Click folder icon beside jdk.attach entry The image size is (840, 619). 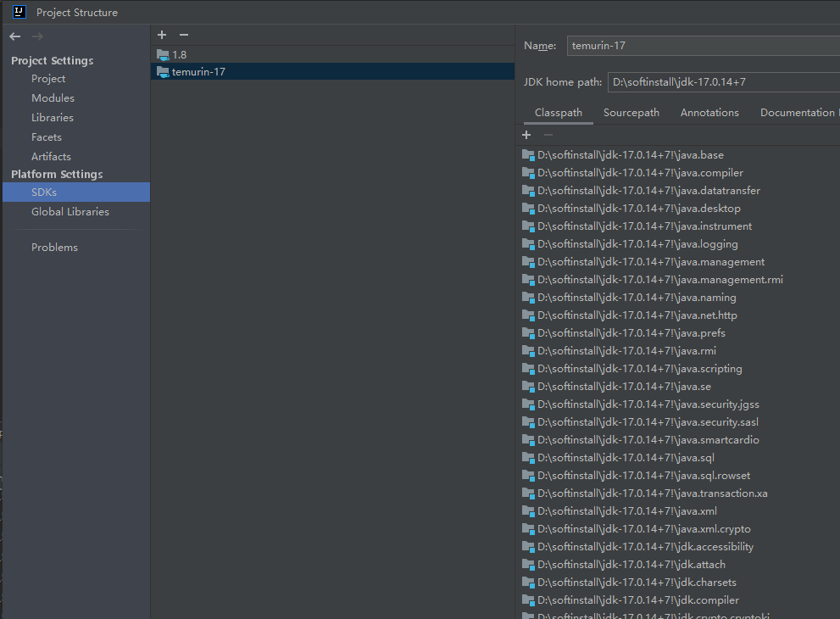coord(528,565)
